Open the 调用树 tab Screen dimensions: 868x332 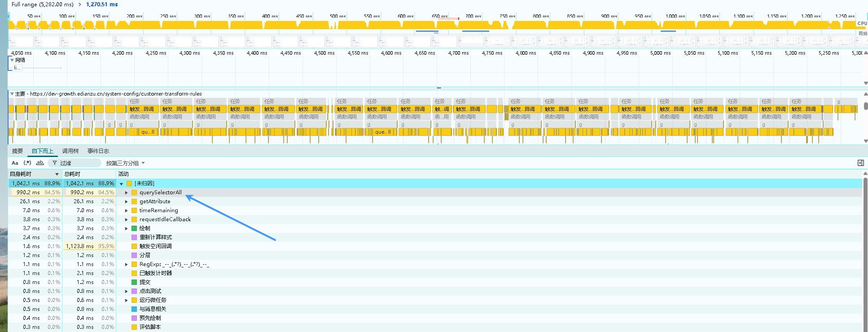click(x=70, y=151)
